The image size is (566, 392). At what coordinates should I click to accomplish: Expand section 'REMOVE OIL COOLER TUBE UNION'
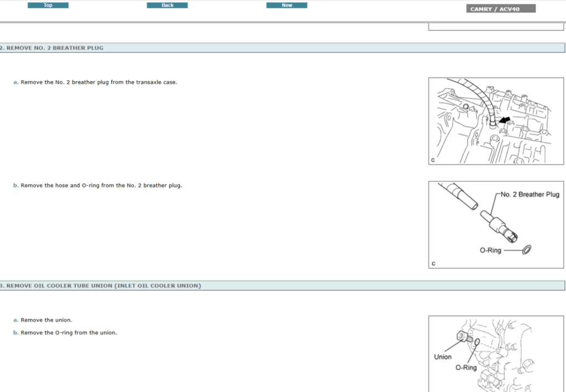tap(101, 285)
